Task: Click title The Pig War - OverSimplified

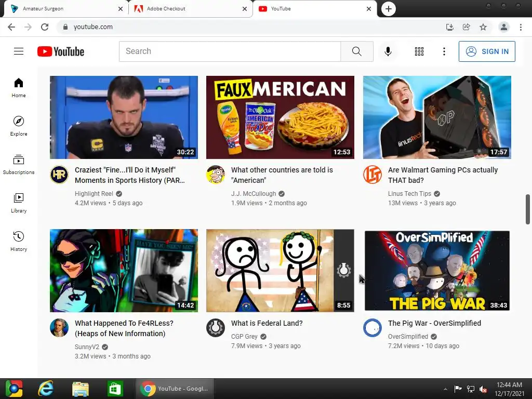Action: pos(434,323)
